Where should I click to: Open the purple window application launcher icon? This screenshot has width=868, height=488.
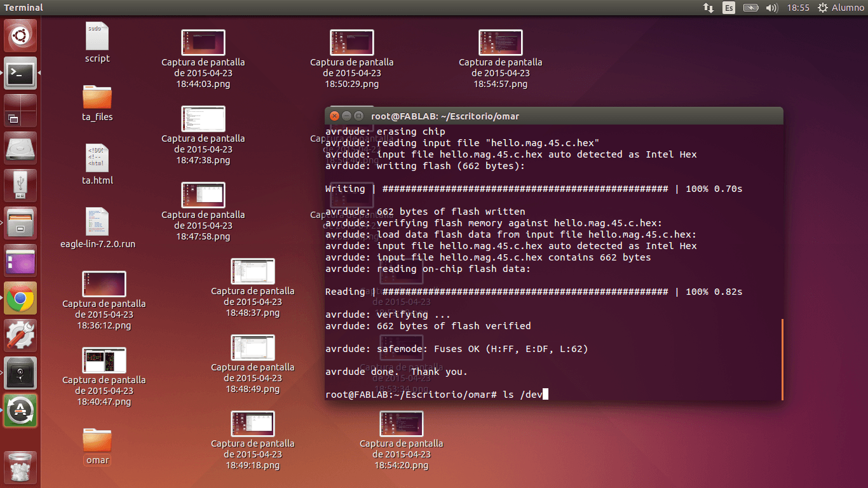21,261
